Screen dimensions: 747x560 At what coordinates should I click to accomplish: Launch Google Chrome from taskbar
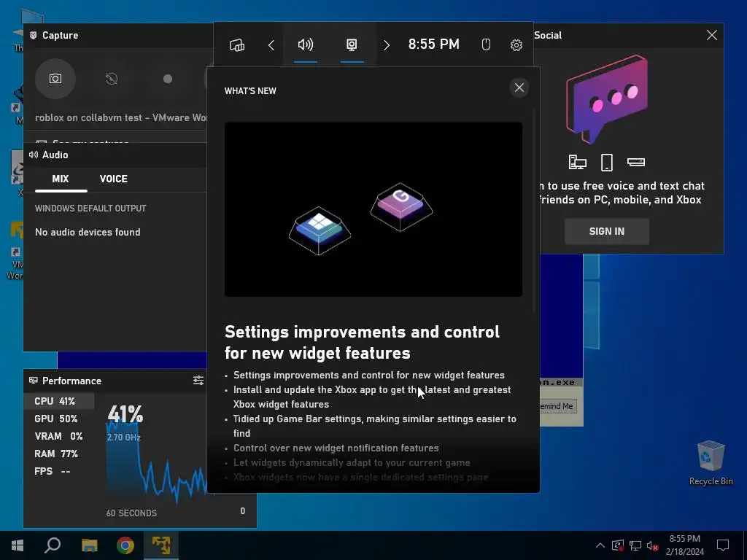(x=125, y=545)
